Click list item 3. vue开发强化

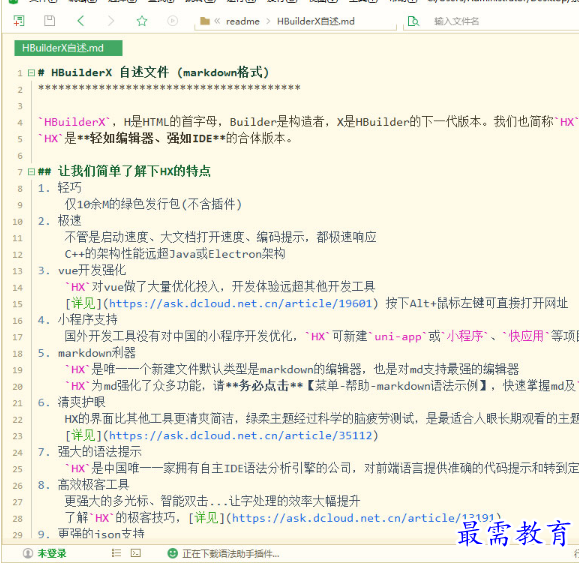pyautogui.click(x=82, y=270)
